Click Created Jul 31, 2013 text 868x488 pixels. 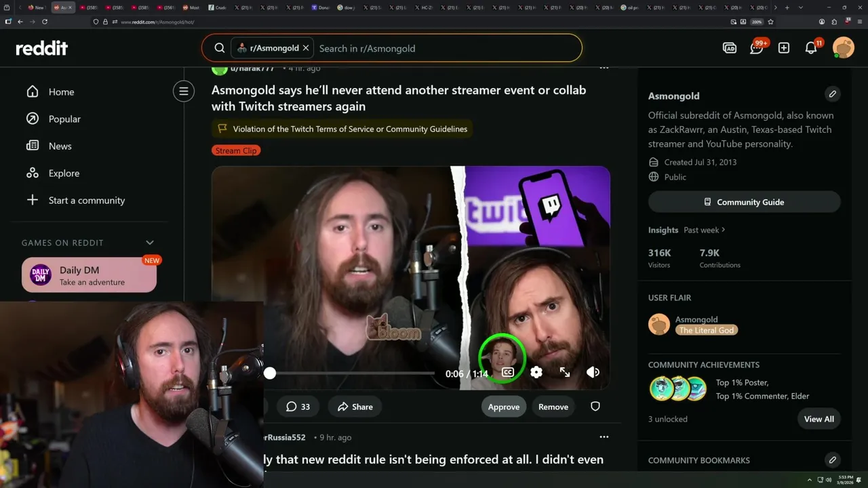[x=701, y=162]
